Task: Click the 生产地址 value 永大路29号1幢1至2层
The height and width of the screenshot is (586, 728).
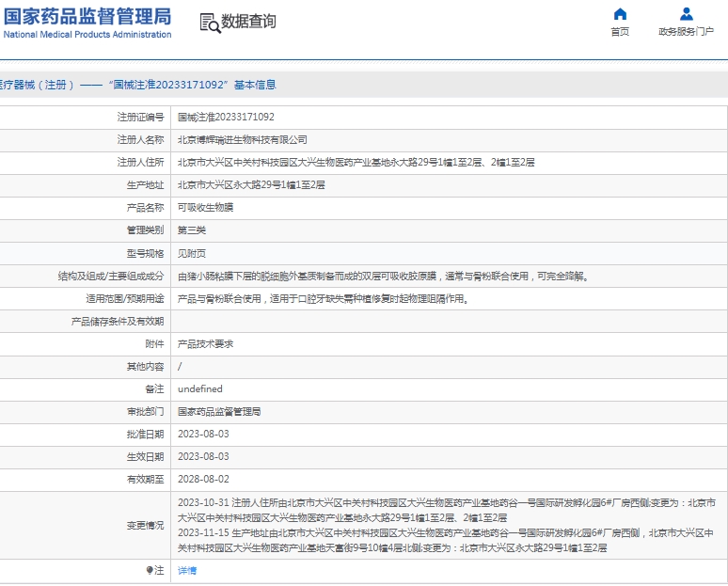Action: click(251, 185)
